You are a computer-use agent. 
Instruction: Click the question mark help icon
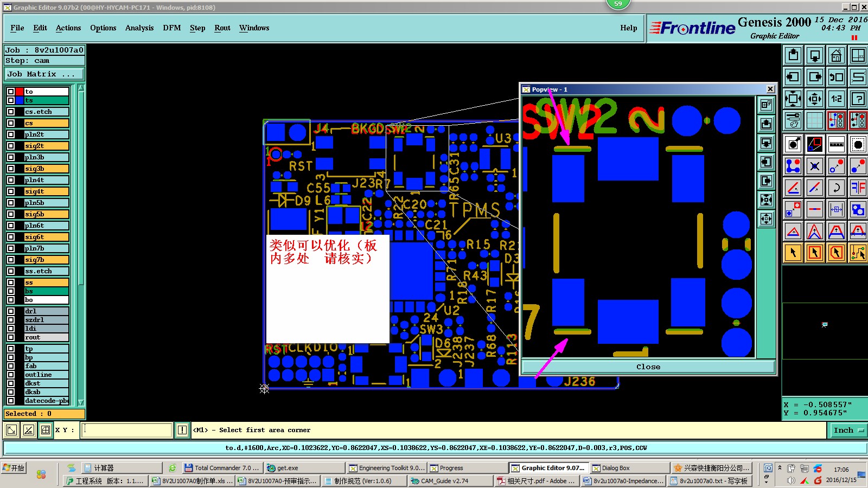858,99
